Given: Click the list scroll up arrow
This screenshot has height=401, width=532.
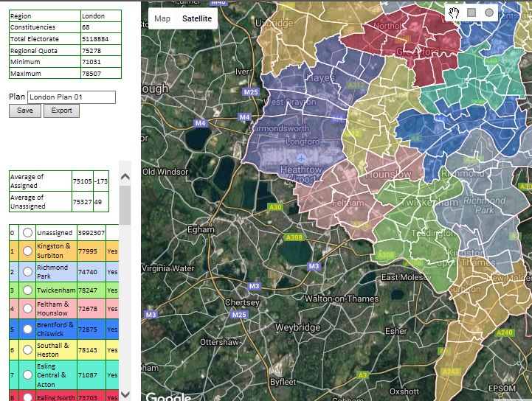Looking at the screenshot, I should coord(125,177).
